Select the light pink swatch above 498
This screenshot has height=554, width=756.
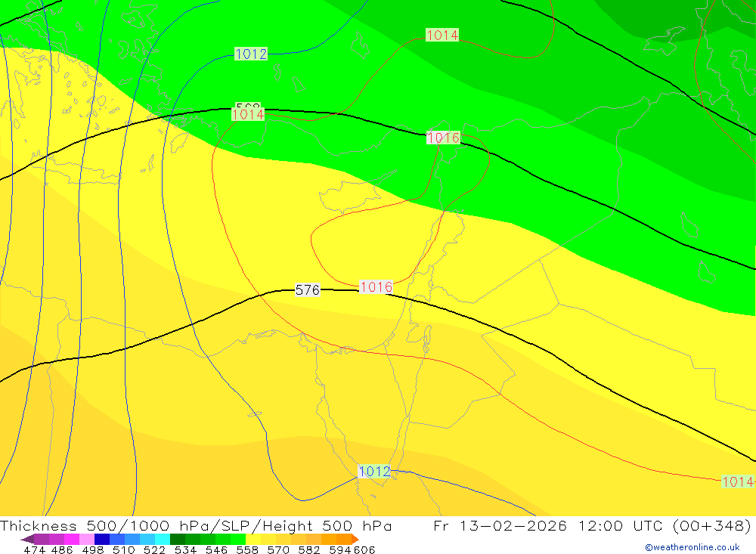click(87, 539)
